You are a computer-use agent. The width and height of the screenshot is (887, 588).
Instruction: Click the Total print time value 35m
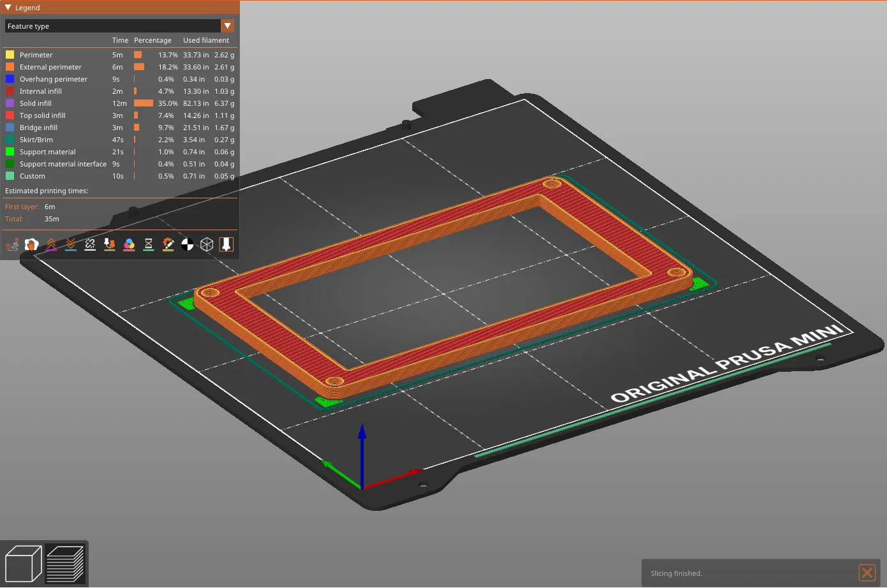point(52,219)
